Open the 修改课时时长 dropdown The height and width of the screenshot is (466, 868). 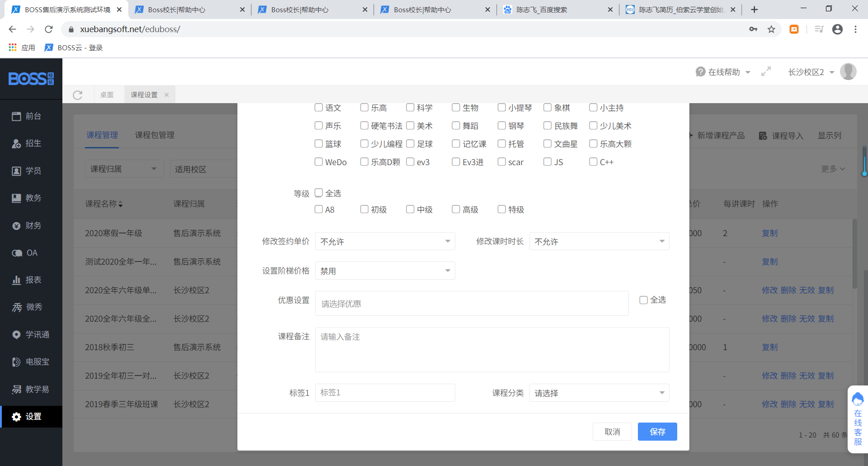(599, 241)
